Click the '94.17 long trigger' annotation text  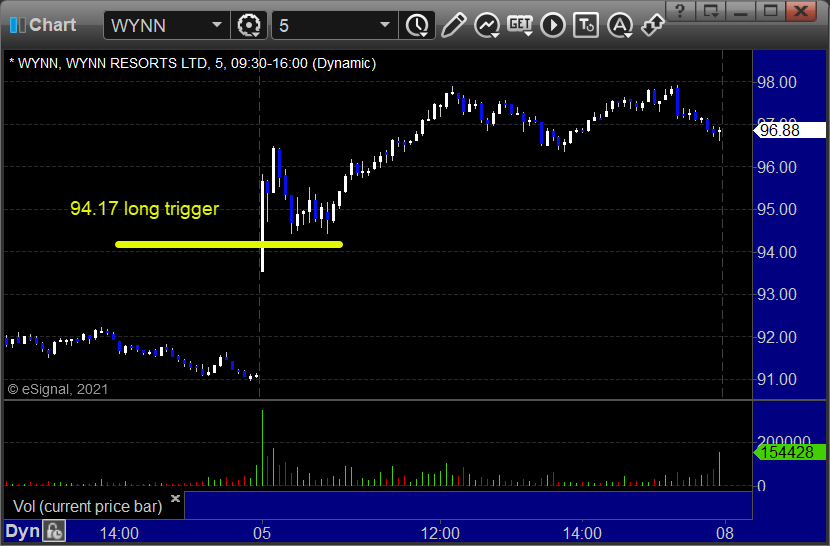click(x=145, y=208)
